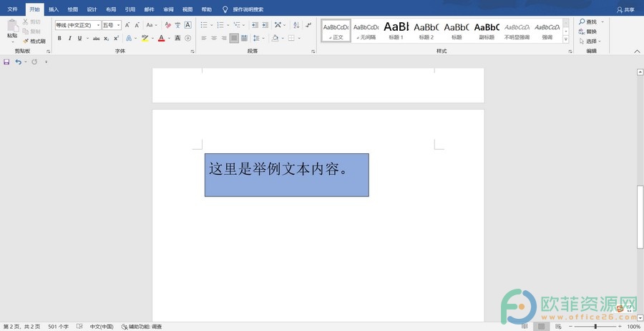The height and width of the screenshot is (331, 644).
Task: Open the font name dropdown
Action: (98, 25)
